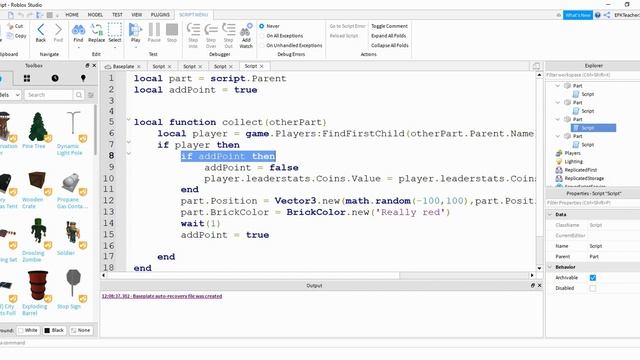Click the Select tool icon
Image resolution: width=640 pixels, height=360 pixels.
(115, 30)
